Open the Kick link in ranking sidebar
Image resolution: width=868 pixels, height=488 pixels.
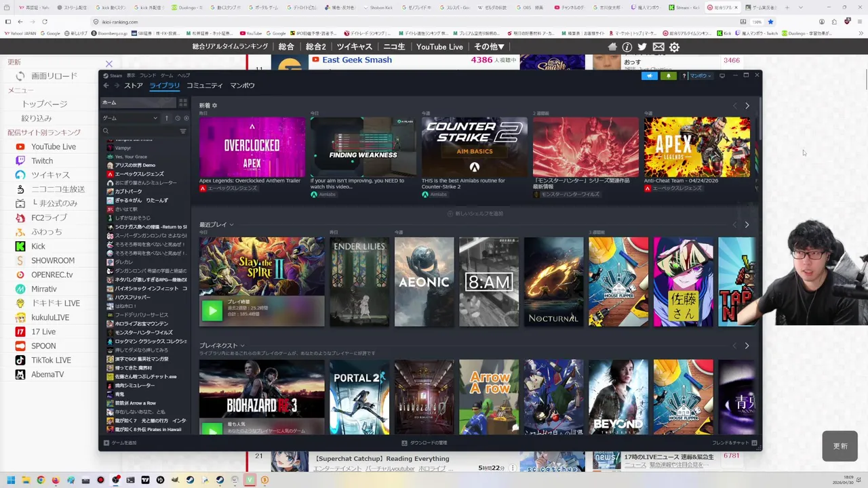[38, 246]
